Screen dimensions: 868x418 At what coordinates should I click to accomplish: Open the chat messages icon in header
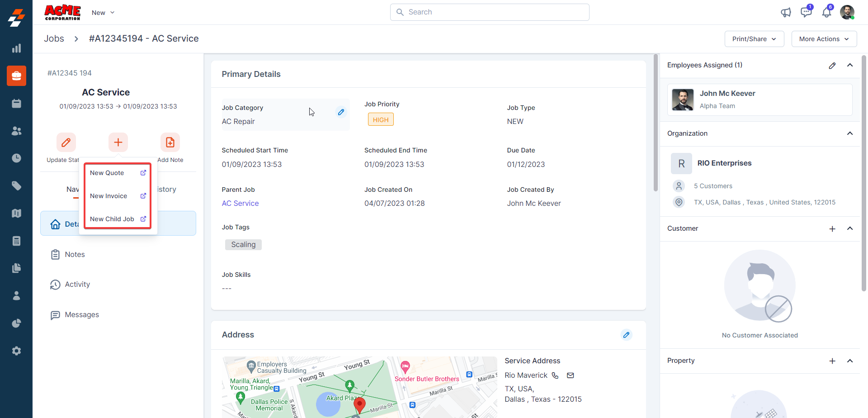pos(806,12)
